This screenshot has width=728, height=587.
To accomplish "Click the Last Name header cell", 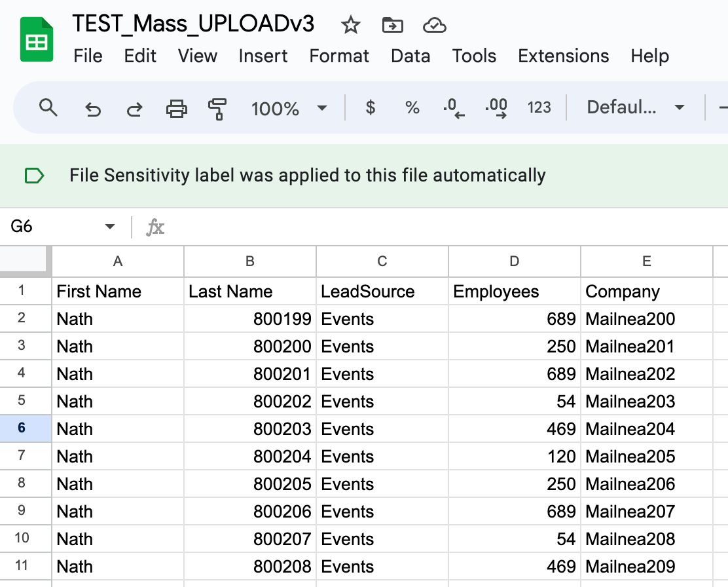I will click(x=250, y=292).
